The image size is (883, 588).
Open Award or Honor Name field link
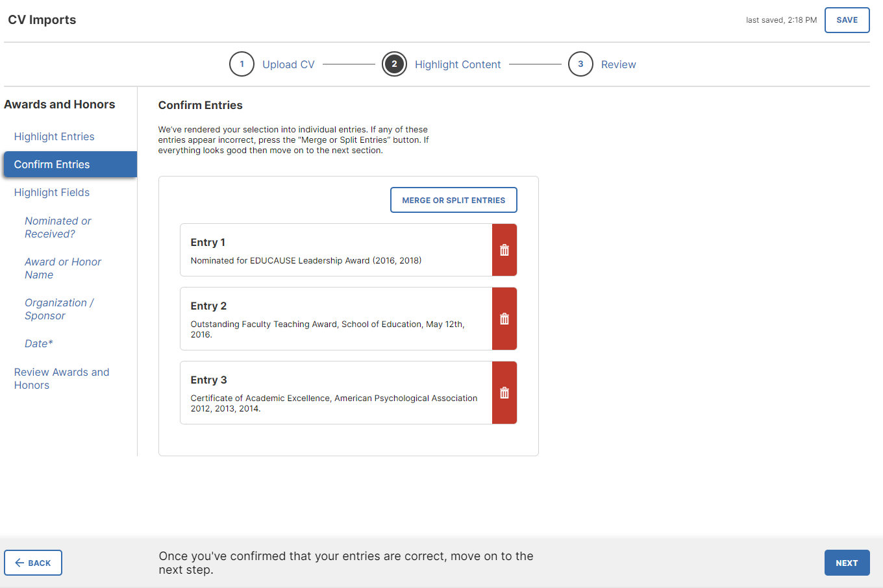tap(63, 268)
